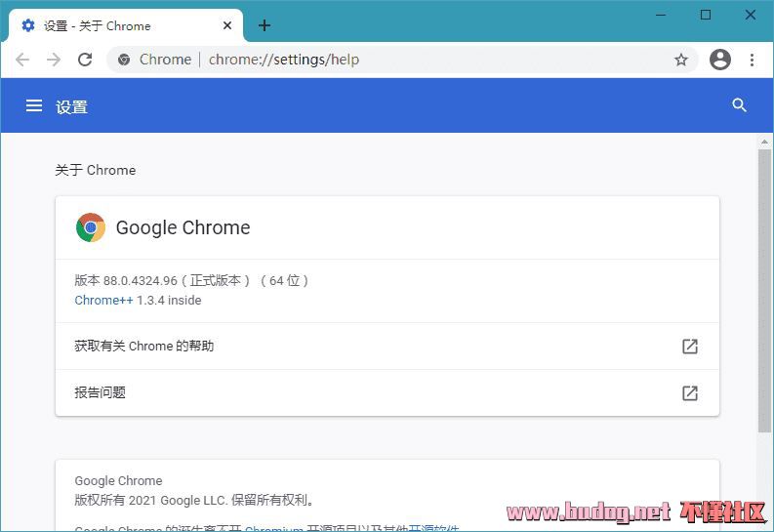Select the 设置 - 关于 Chrome tab

(126, 25)
